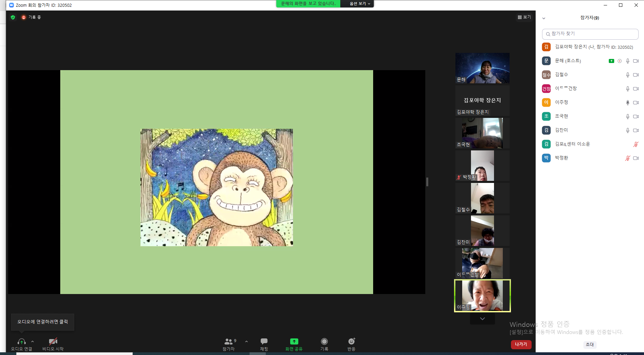Click the microphone icon in 이주정 row

pos(628,103)
